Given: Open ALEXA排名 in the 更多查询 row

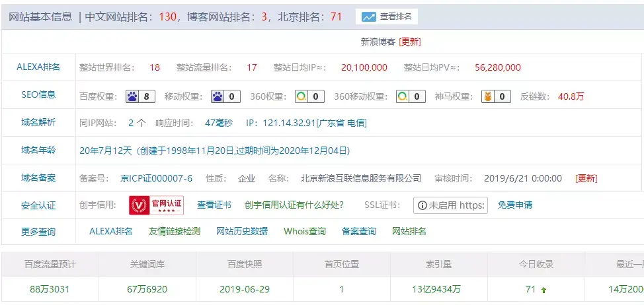Looking at the screenshot, I should click(x=111, y=231).
